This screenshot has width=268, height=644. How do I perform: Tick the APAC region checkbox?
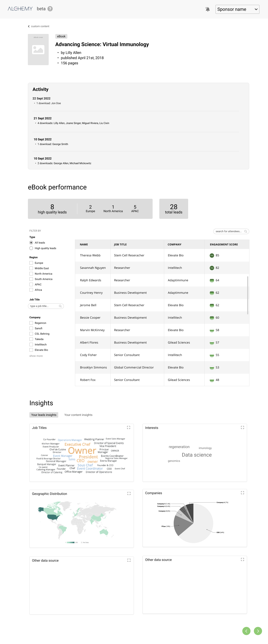pyautogui.click(x=31, y=284)
